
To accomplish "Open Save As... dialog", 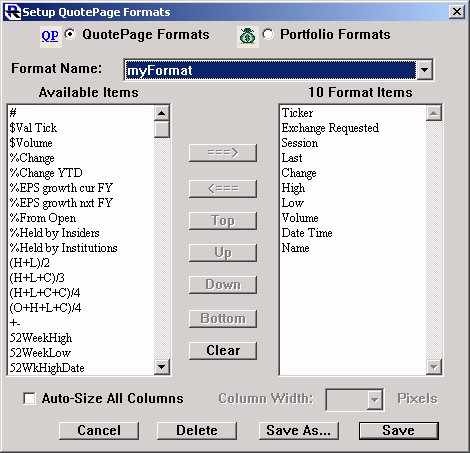I will point(299,431).
